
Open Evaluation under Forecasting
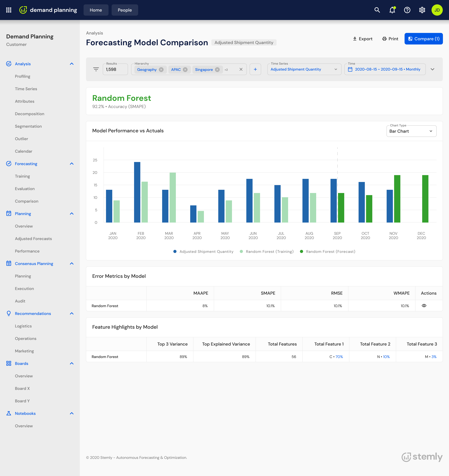[x=25, y=189]
